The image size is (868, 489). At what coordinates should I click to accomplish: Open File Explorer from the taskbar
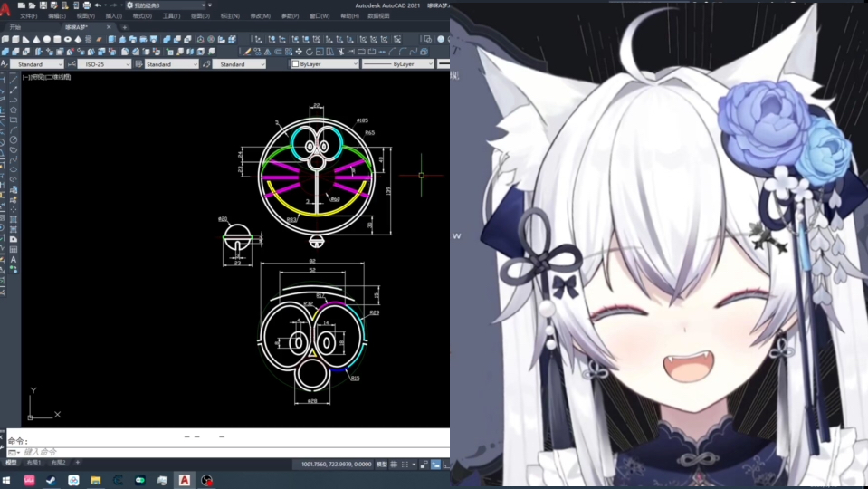click(x=96, y=480)
